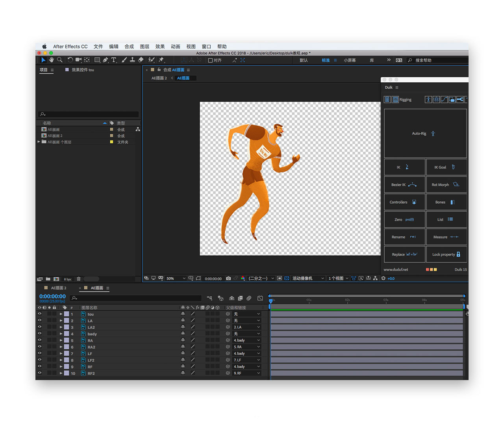This screenshot has width=504, height=423.
Task: Select the Puppet Pin tool
Action: [161, 60]
